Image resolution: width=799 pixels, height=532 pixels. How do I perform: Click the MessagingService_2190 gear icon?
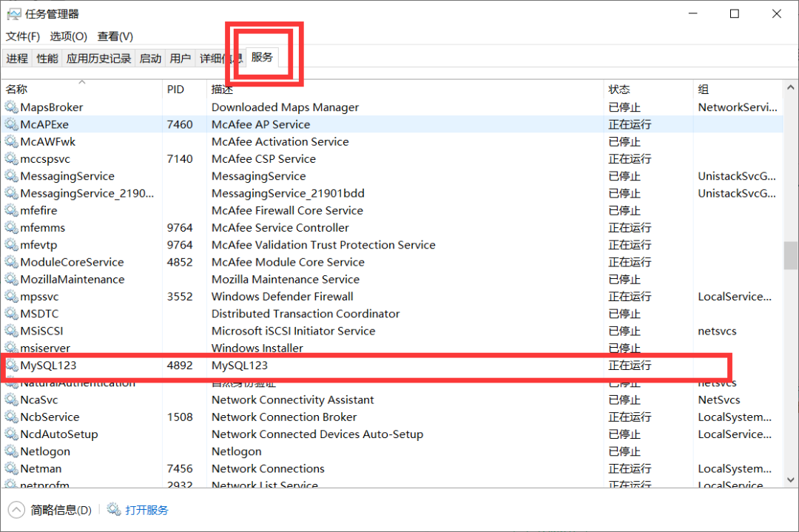point(12,193)
